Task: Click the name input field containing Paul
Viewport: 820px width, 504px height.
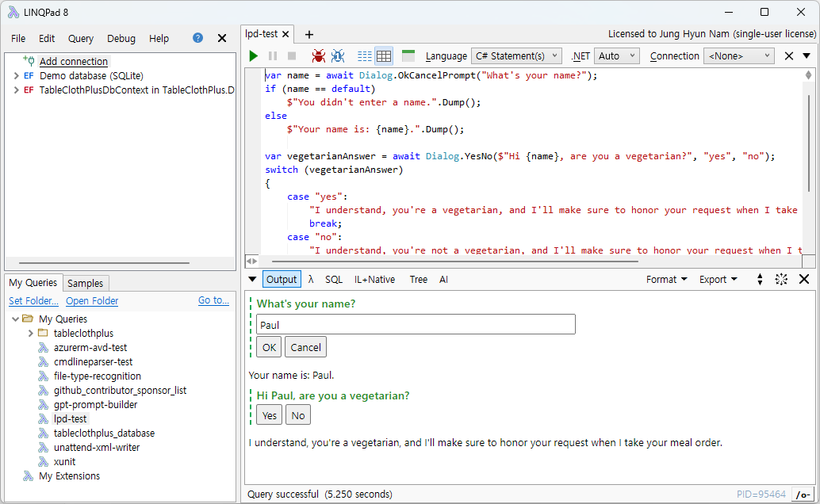Action: 416,325
